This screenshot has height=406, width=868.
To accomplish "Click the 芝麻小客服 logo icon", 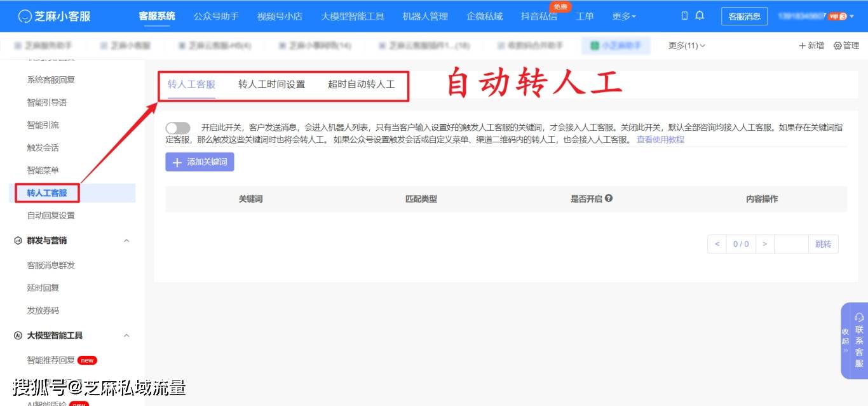I will (24, 15).
